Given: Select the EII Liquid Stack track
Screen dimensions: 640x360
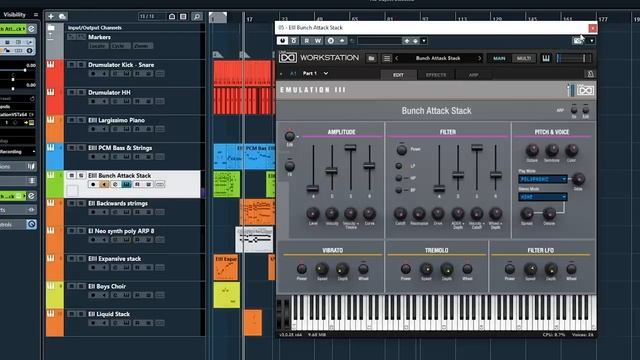Looking at the screenshot, I should (x=109, y=314).
